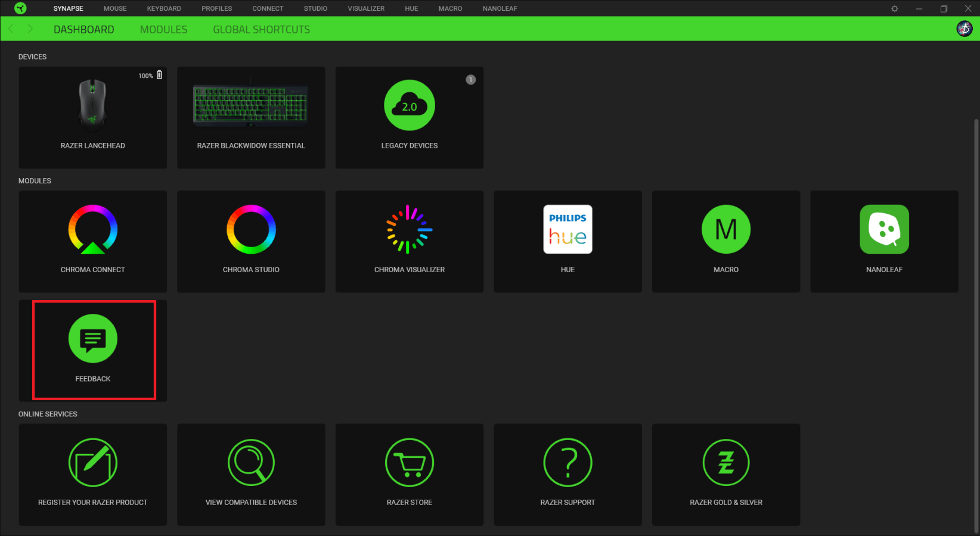Open the Chroma Visualizer module
Screen dimensions: 980x536
pos(409,230)
